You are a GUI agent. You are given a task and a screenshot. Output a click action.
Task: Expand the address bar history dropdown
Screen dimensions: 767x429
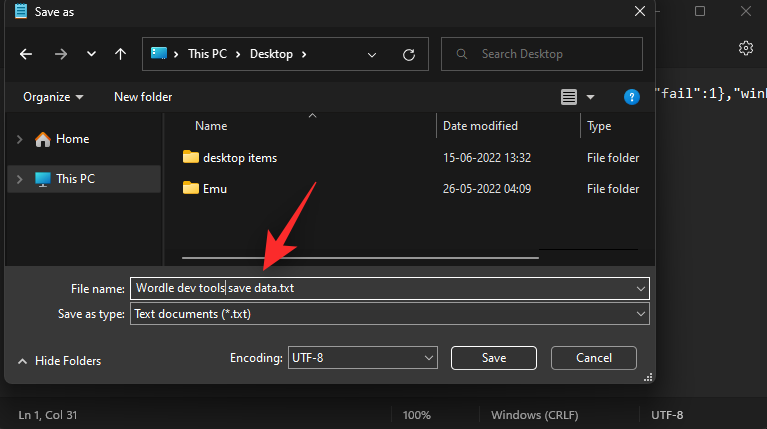(x=372, y=54)
